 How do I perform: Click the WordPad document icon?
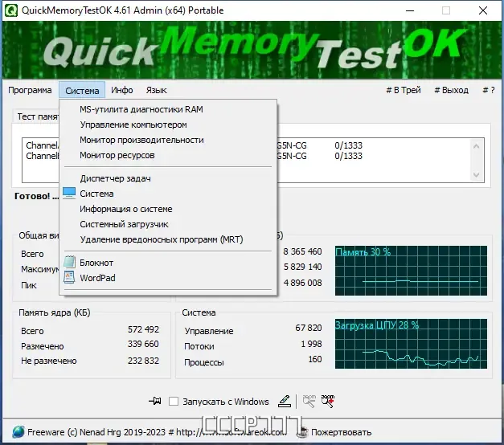click(69, 278)
